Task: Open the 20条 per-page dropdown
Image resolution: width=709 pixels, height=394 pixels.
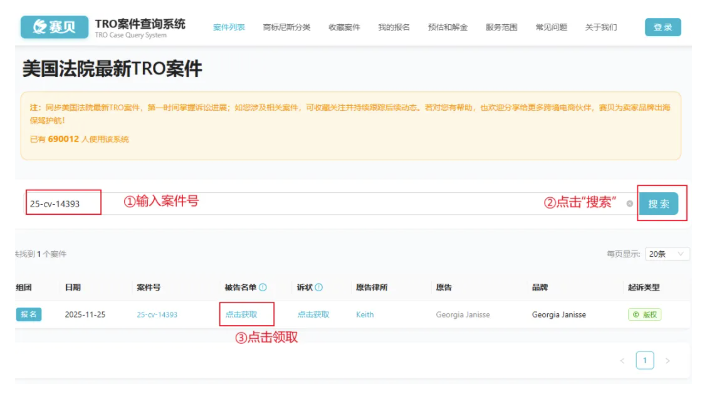Action: 667,254
